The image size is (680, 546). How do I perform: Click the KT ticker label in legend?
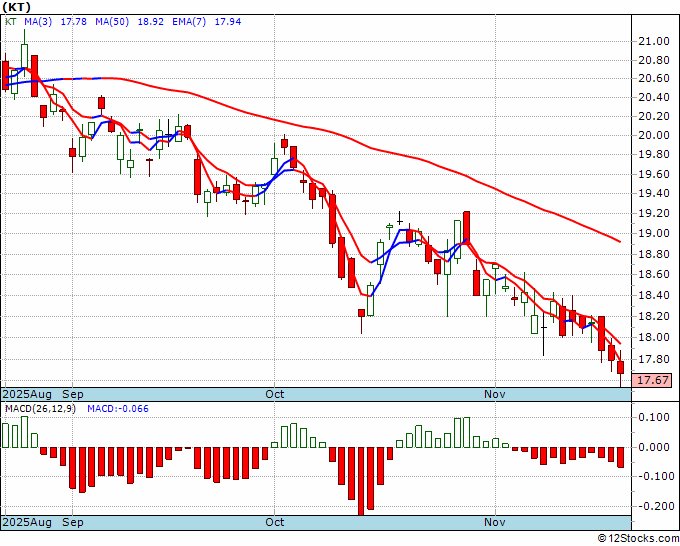pos(10,22)
